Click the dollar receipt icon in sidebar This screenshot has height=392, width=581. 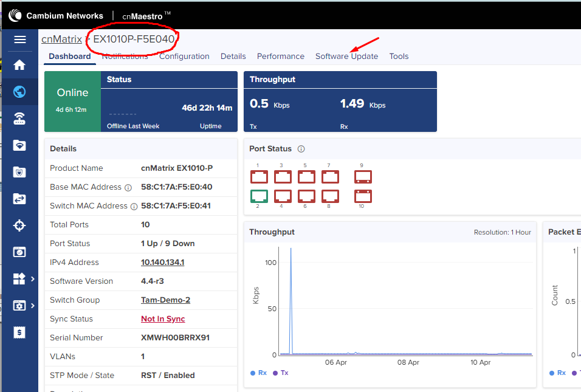19,332
